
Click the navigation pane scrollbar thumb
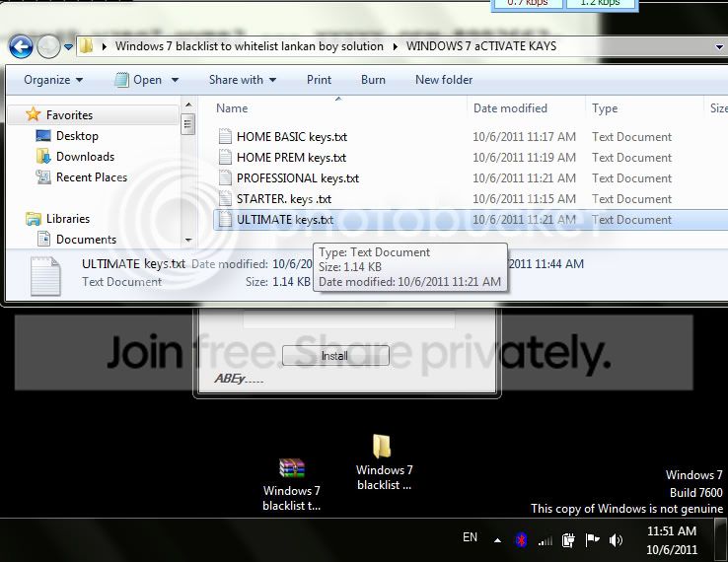coord(187,124)
